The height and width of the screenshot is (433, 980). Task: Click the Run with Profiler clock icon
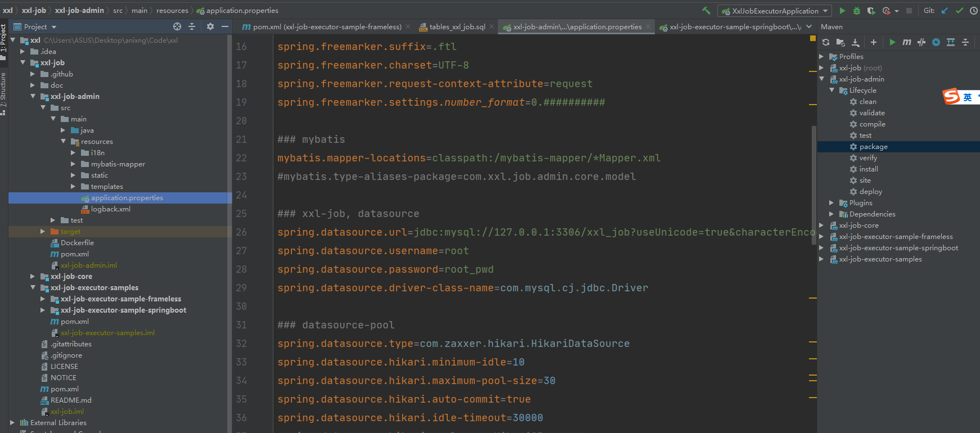point(887,11)
